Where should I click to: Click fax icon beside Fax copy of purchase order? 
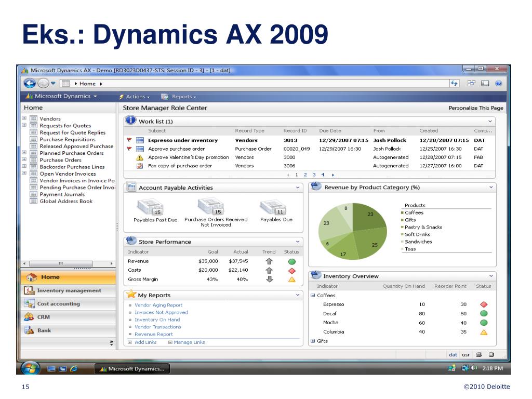tap(139, 166)
